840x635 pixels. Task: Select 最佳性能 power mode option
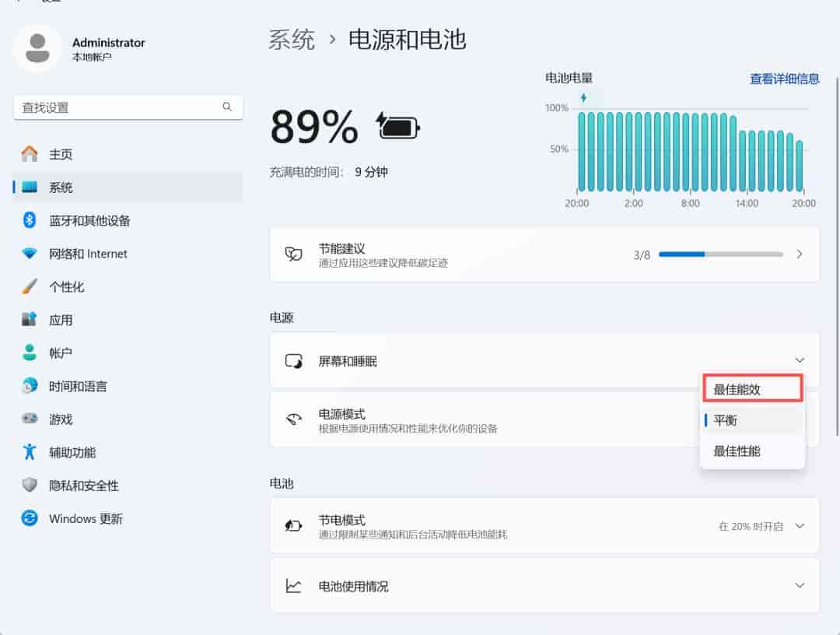(753, 451)
